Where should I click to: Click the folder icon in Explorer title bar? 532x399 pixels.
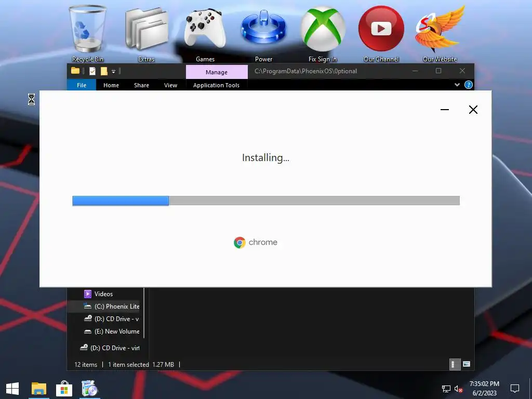75,71
